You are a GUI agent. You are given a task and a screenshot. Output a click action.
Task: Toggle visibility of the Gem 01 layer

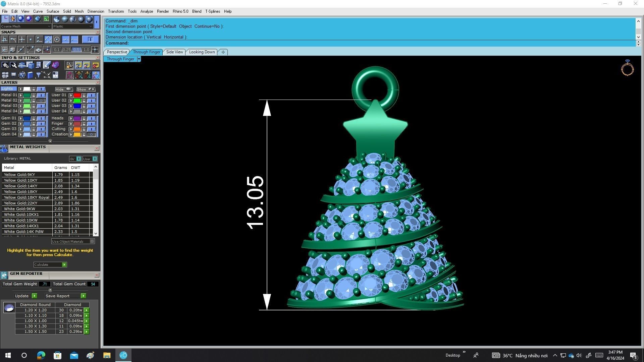coord(41,118)
